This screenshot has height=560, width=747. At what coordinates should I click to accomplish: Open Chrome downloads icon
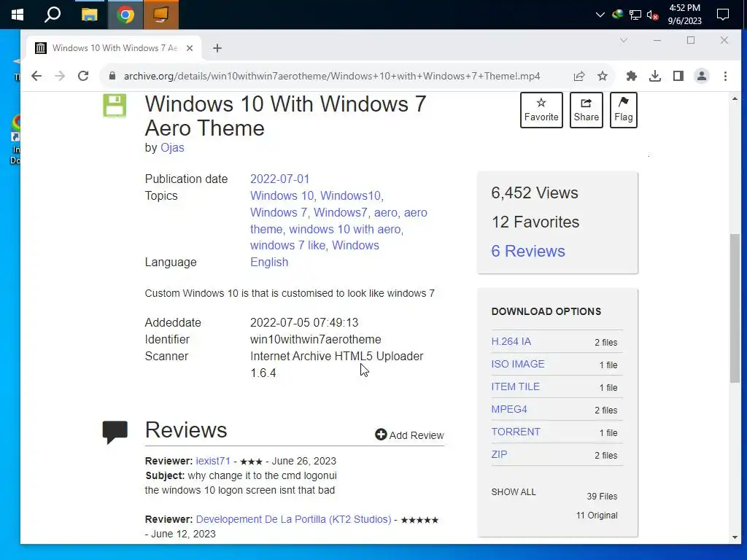click(655, 76)
